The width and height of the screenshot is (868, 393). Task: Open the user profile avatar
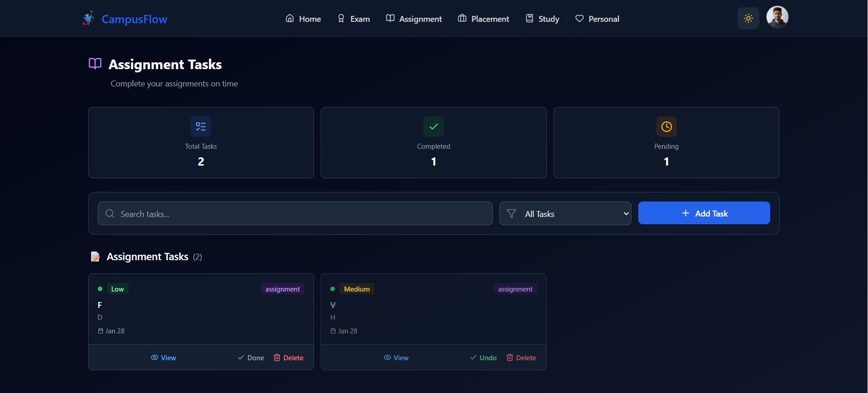coord(777,17)
